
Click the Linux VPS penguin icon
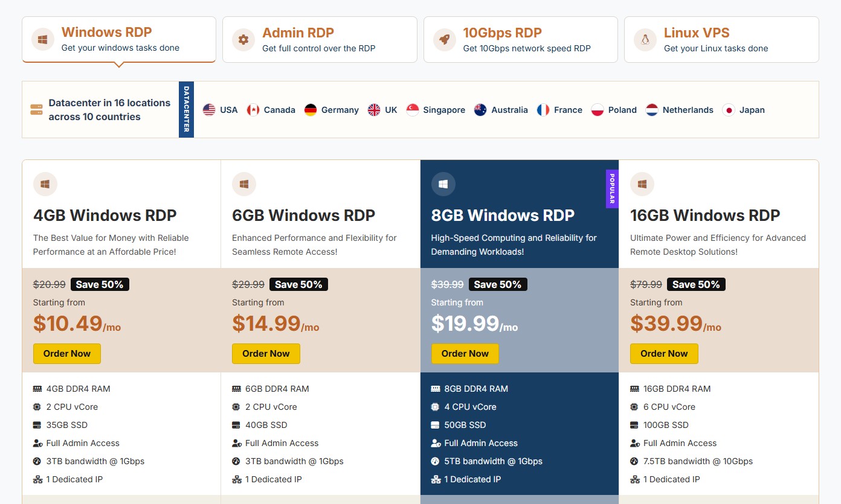click(644, 39)
